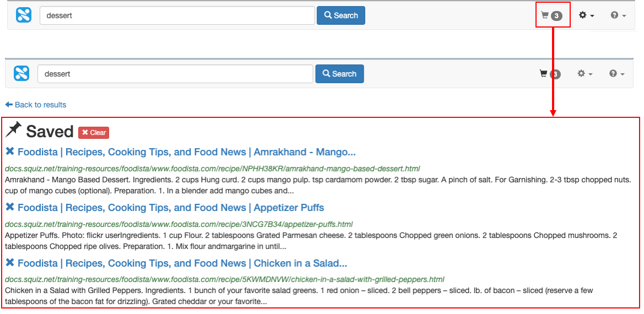644x314 pixels.
Task: Clear all saved results with the red button
Action: [94, 132]
